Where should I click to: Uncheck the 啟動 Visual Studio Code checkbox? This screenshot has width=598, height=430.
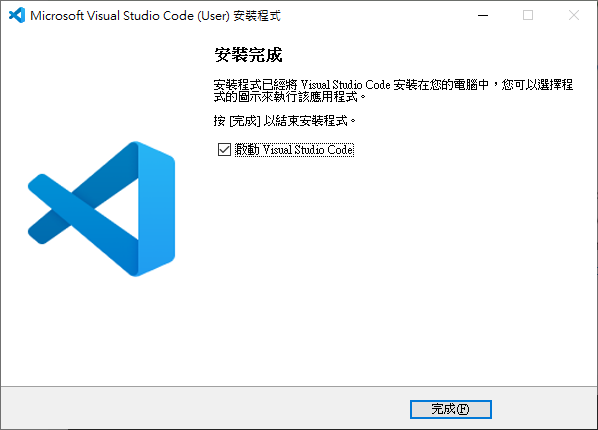tap(224, 150)
